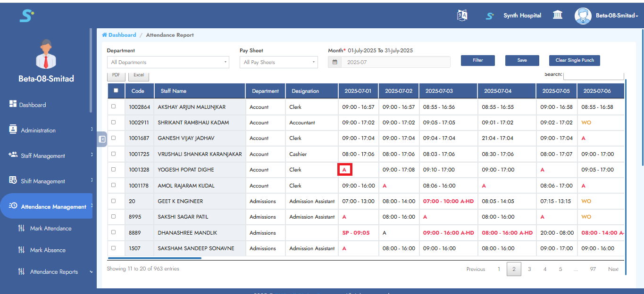The height and width of the screenshot is (294, 644).
Task: Click the Search input field
Action: [x=593, y=75]
